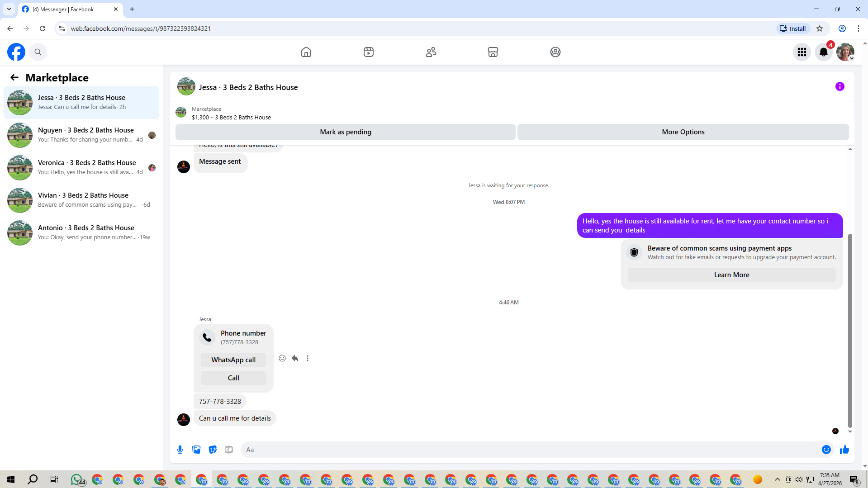Open the Marketplace storefront icon

coord(493,52)
